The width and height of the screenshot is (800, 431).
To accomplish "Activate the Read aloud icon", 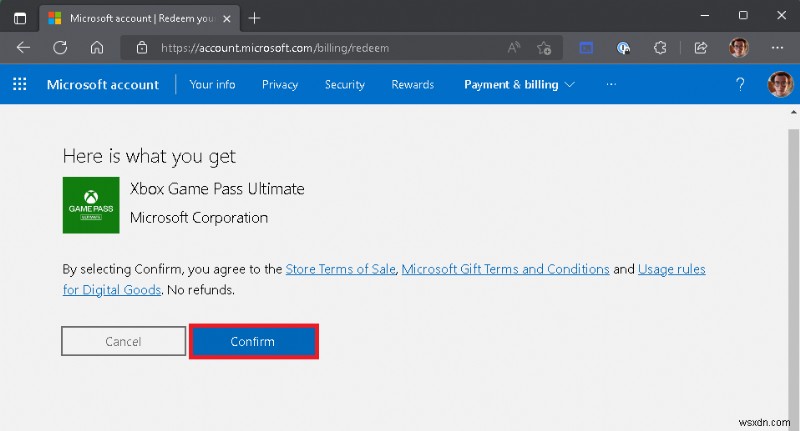I will click(x=514, y=48).
